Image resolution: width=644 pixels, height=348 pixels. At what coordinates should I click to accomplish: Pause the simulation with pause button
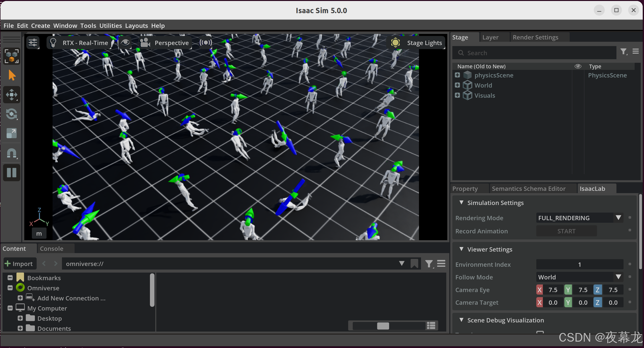click(12, 173)
